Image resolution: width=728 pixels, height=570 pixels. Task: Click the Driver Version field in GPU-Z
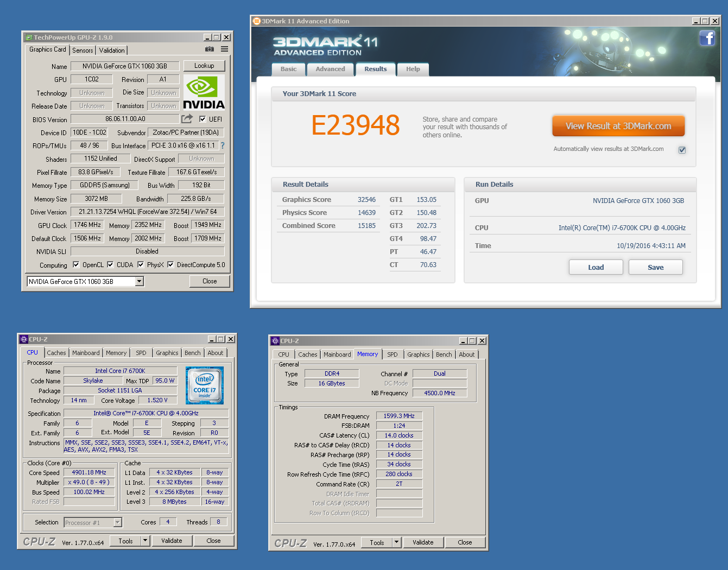pyautogui.click(x=148, y=212)
